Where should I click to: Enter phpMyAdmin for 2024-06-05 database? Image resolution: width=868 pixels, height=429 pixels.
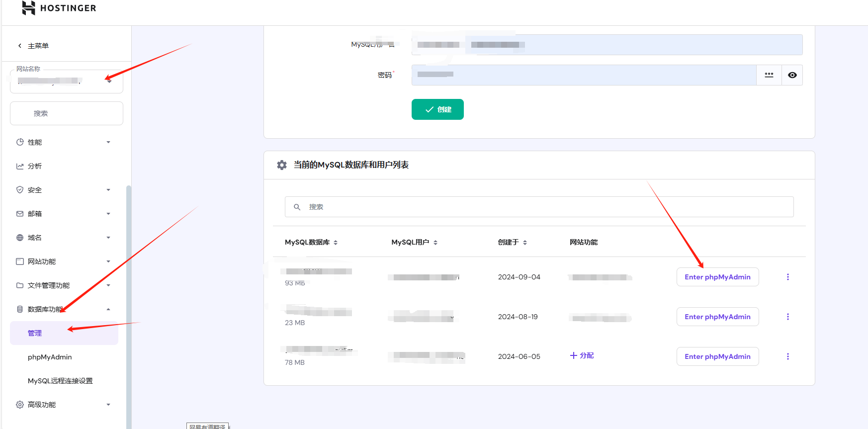718,356
